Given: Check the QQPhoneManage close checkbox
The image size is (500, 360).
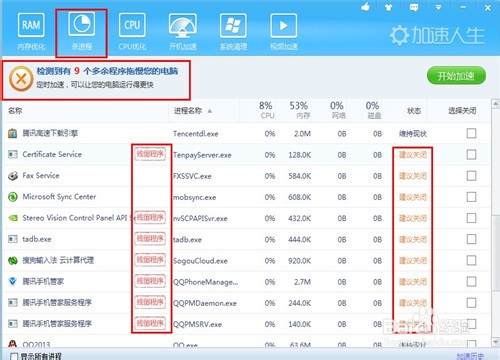Looking at the screenshot, I should point(471,281).
